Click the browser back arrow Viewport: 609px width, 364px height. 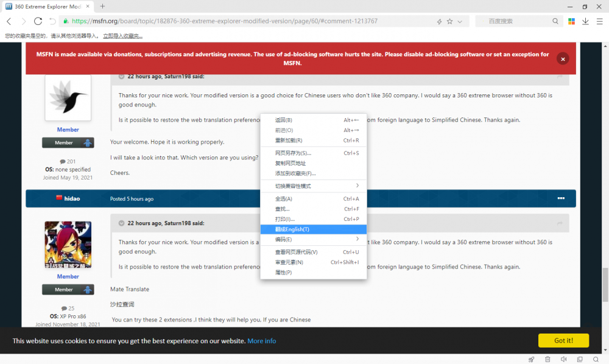coord(9,21)
